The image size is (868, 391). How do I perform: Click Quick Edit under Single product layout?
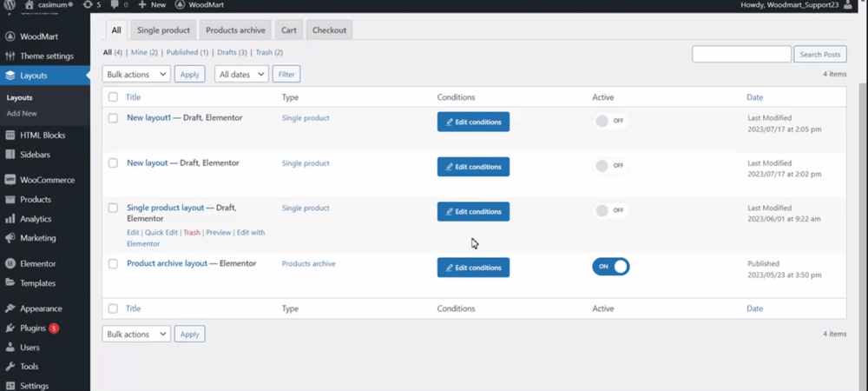pos(161,233)
